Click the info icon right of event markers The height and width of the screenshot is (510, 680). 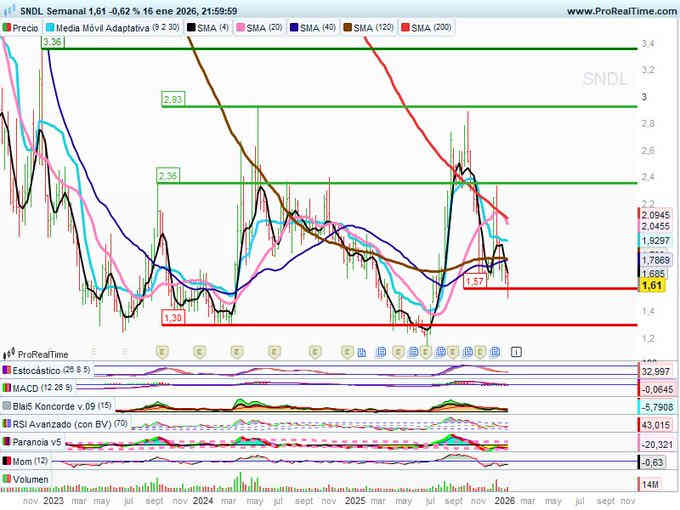515,352
